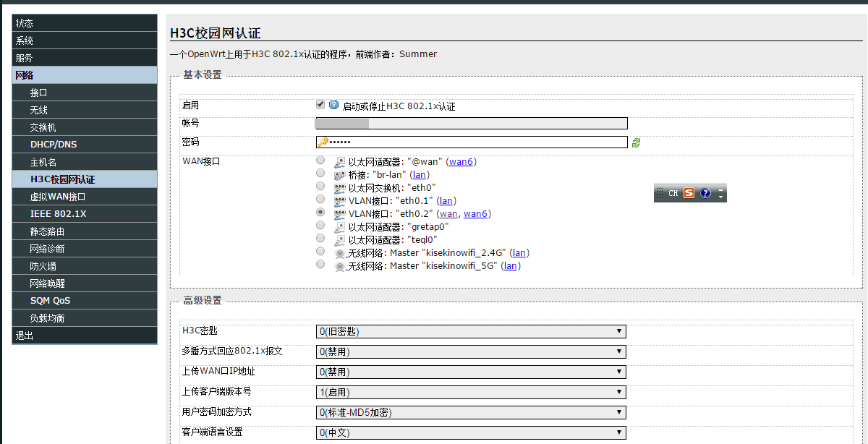Click the VLAN icon for "eth0.1"

coord(340,201)
